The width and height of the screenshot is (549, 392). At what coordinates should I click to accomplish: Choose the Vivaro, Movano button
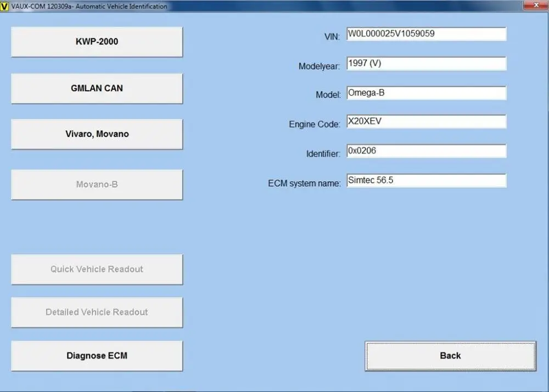97,134
